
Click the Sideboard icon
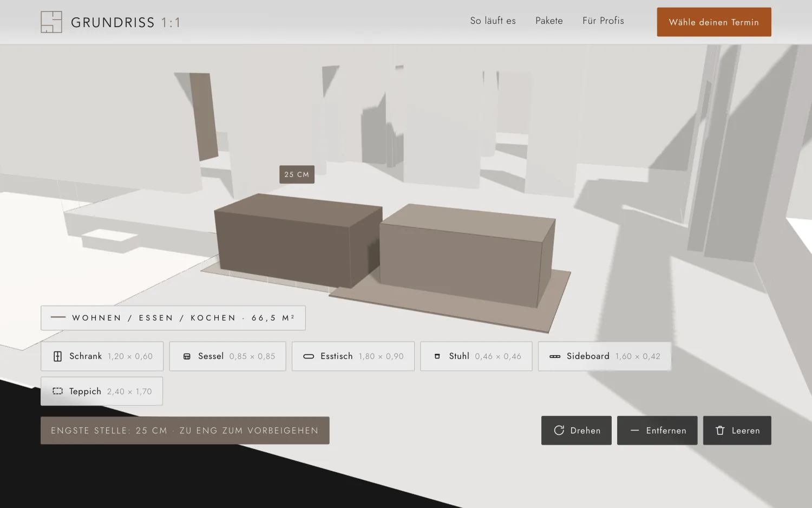point(555,356)
